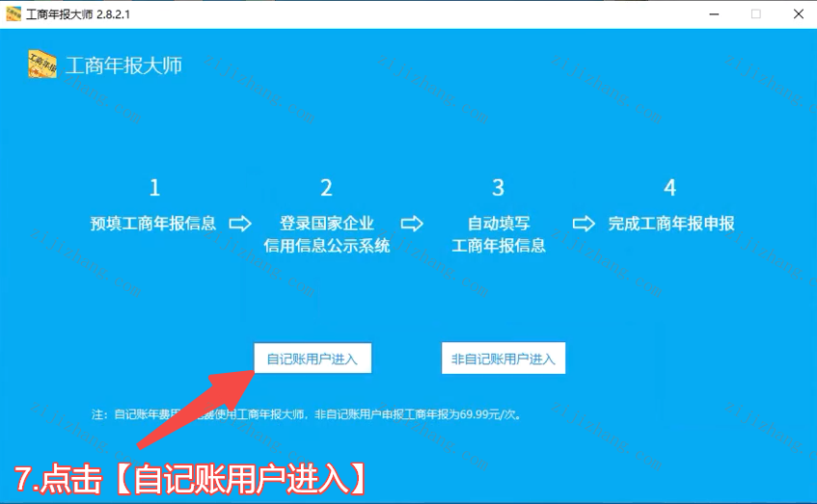Viewport: 817px width, 504px height.
Task: Select step number 4
Action: 670,188
